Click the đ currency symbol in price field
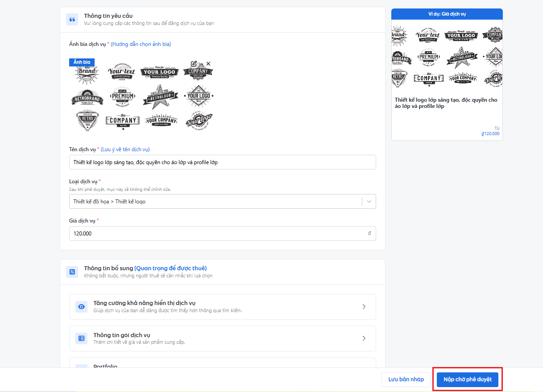Screen dimensions: 543x392 [369, 233]
